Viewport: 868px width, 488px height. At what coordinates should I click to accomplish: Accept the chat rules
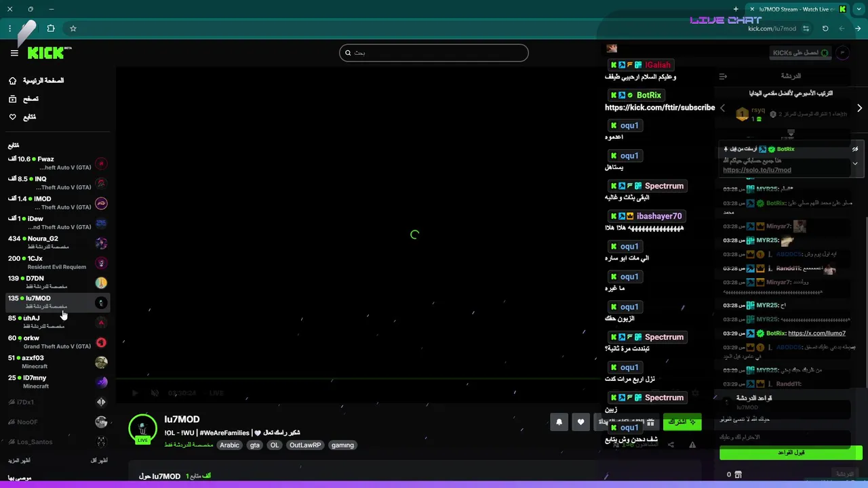791,453
